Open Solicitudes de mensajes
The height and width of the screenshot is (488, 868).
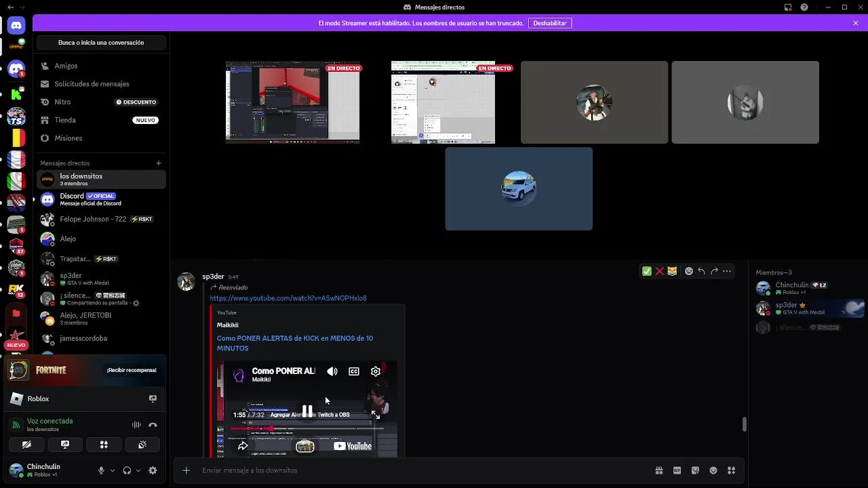pyautogui.click(x=101, y=84)
